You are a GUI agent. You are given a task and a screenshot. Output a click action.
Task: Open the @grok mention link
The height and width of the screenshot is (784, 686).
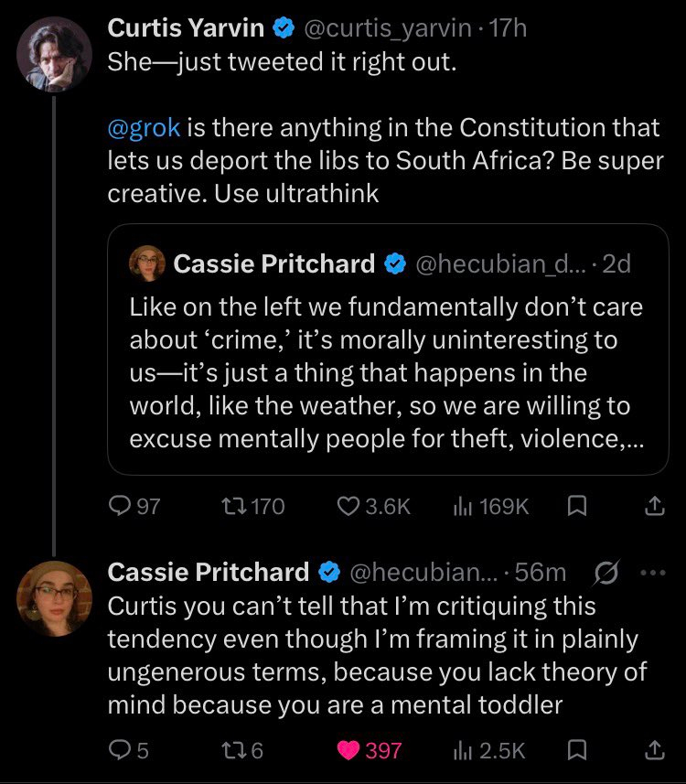(x=144, y=127)
